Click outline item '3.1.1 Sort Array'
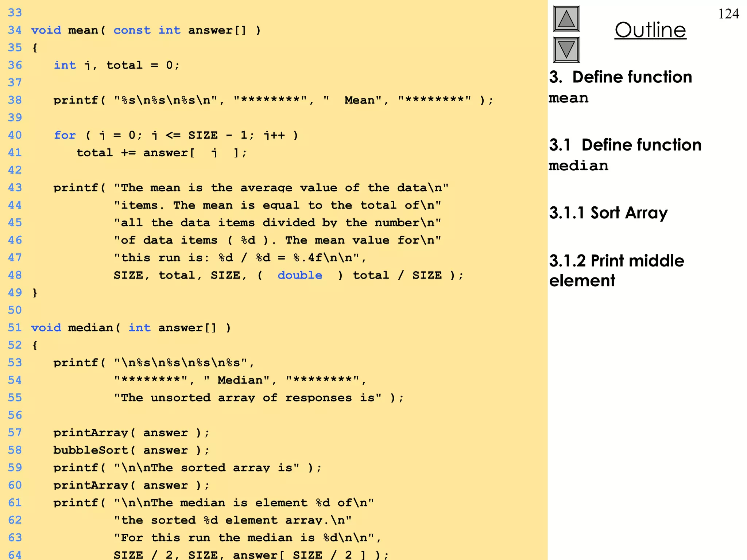 click(608, 213)
